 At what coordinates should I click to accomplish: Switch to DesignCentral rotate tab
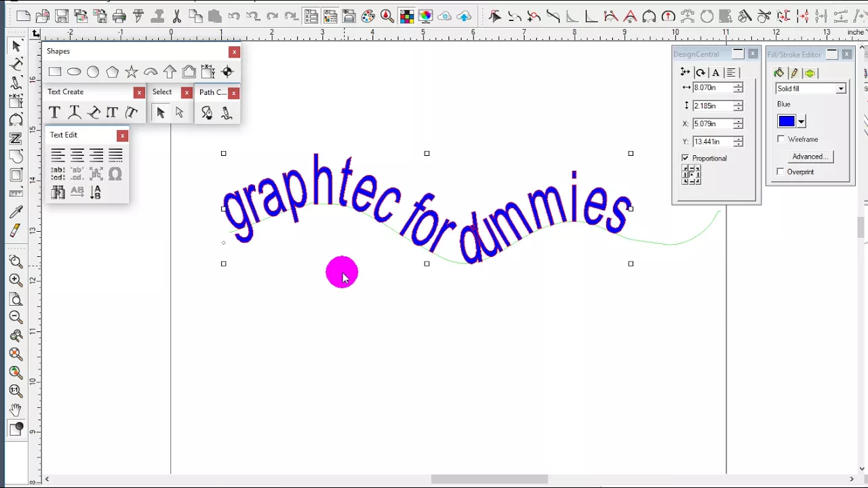point(701,73)
